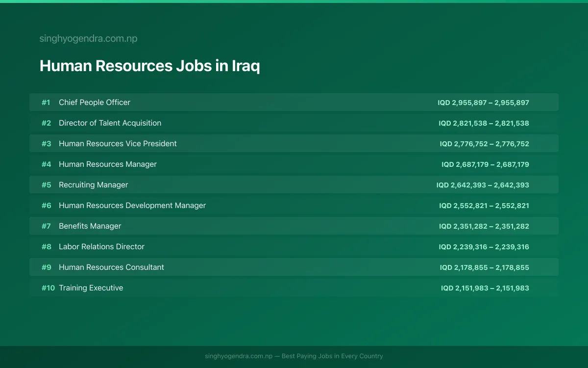The image size is (588, 368).
Task: Select the Training Executive label
Action: (x=91, y=288)
